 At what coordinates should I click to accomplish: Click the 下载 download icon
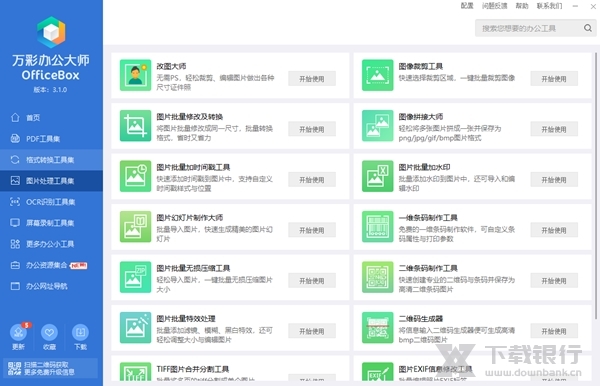pos(80,332)
